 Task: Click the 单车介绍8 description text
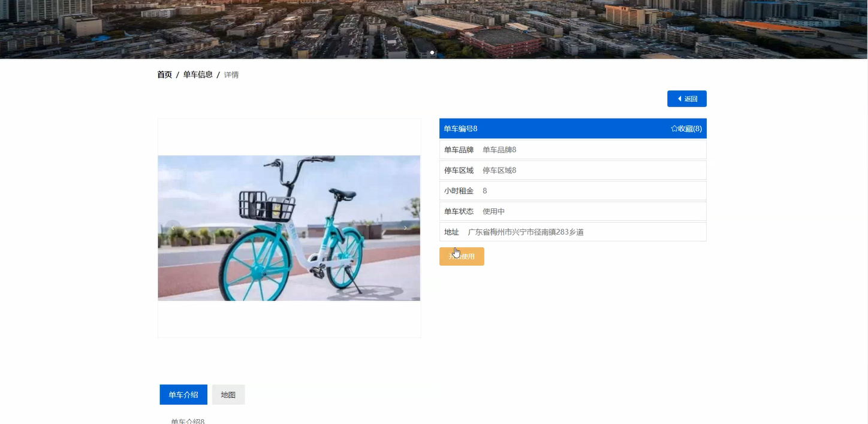187,421
